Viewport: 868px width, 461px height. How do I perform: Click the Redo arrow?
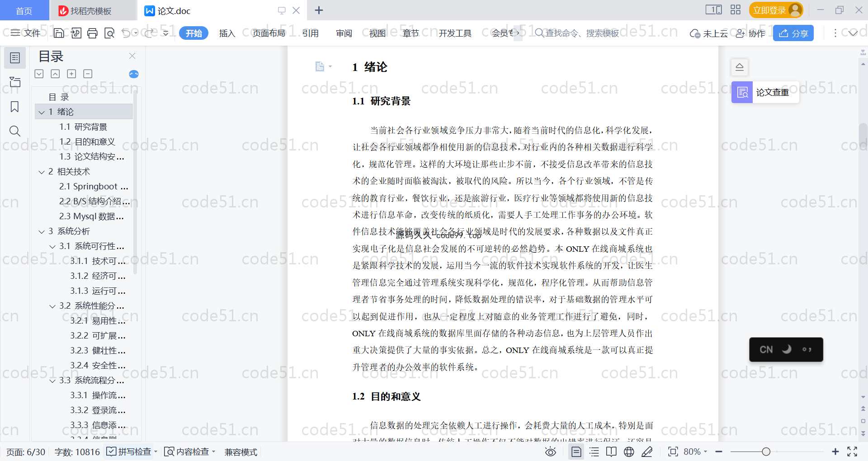pos(150,33)
